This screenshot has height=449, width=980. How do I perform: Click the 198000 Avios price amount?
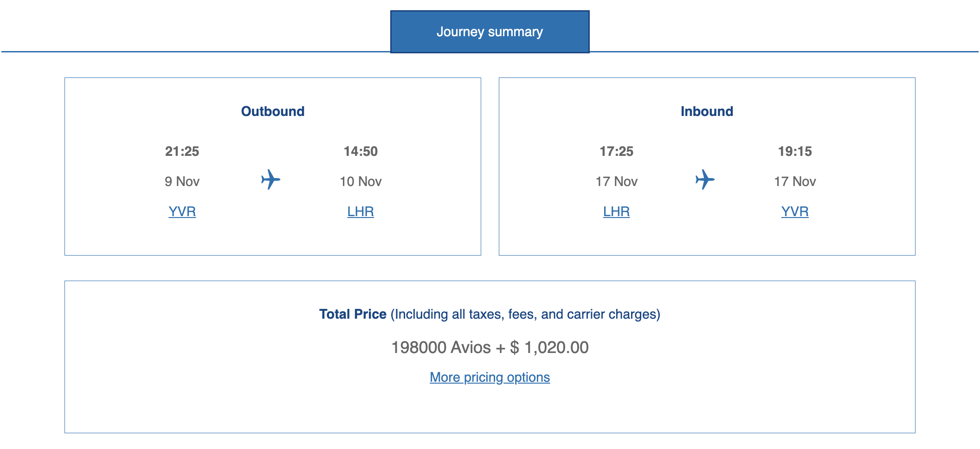click(441, 347)
